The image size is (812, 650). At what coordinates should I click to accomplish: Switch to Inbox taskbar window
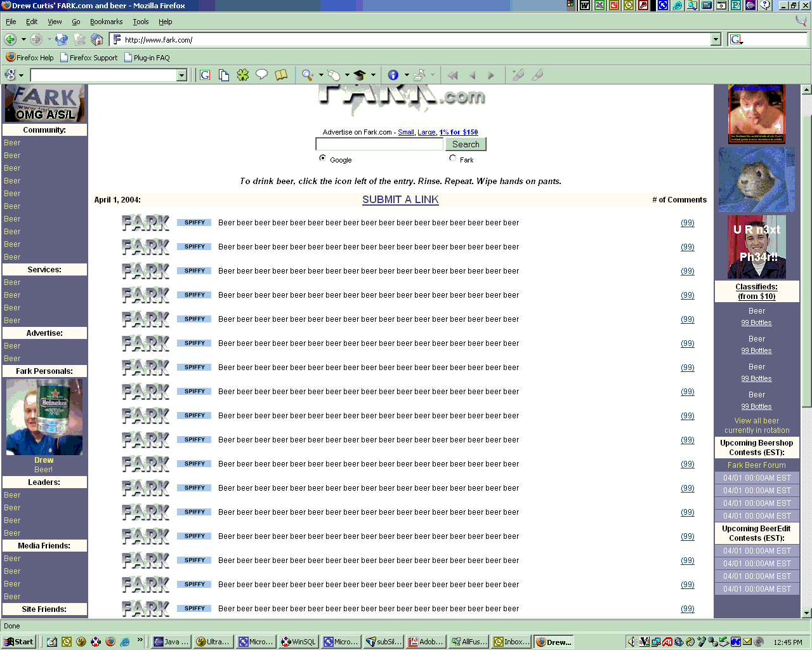pyautogui.click(x=511, y=642)
